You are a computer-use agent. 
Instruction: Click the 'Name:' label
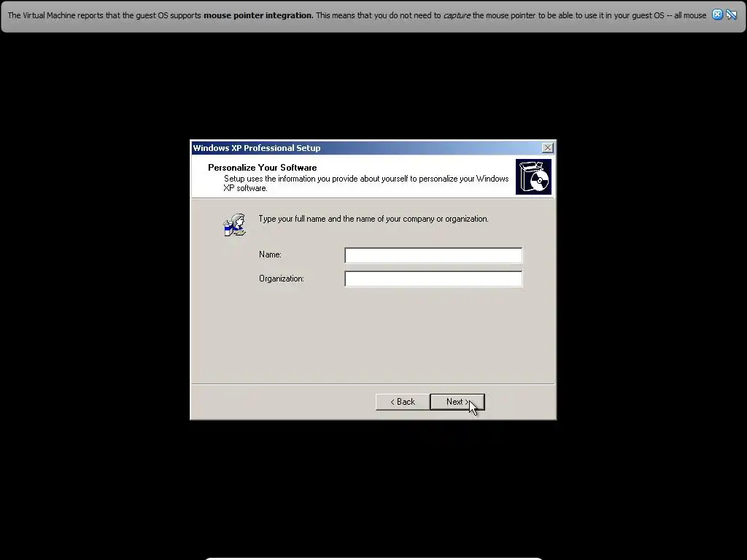tap(270, 254)
